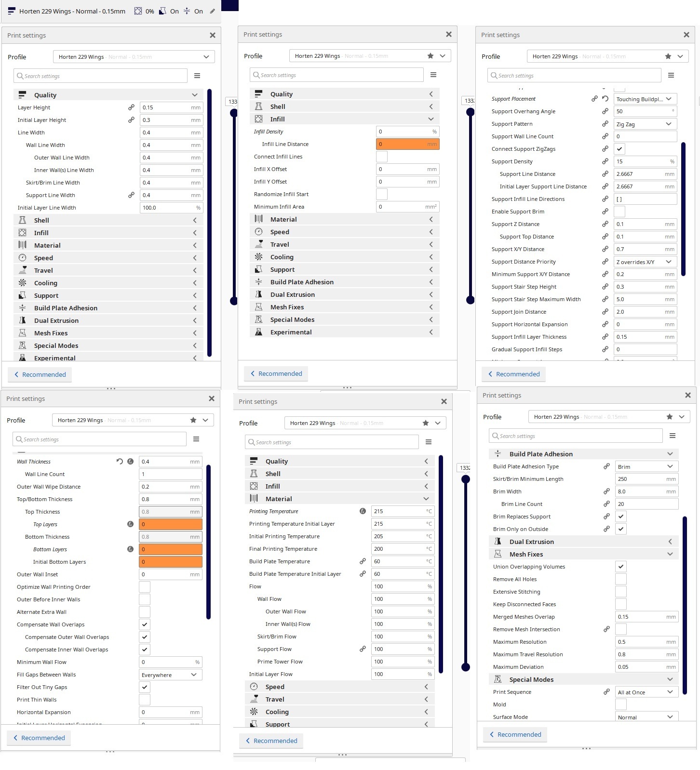Click the link icon beside Layer Height

[131, 107]
